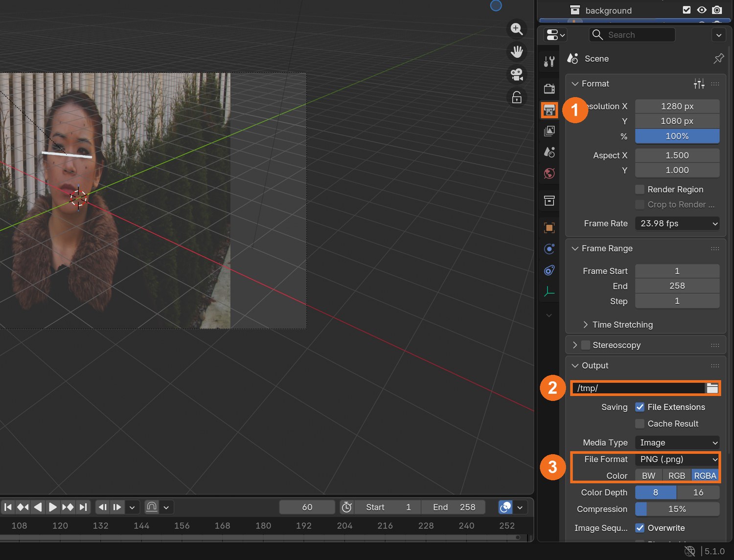The height and width of the screenshot is (560, 734).
Task: Click the /tmp/ output path field
Action: (639, 388)
